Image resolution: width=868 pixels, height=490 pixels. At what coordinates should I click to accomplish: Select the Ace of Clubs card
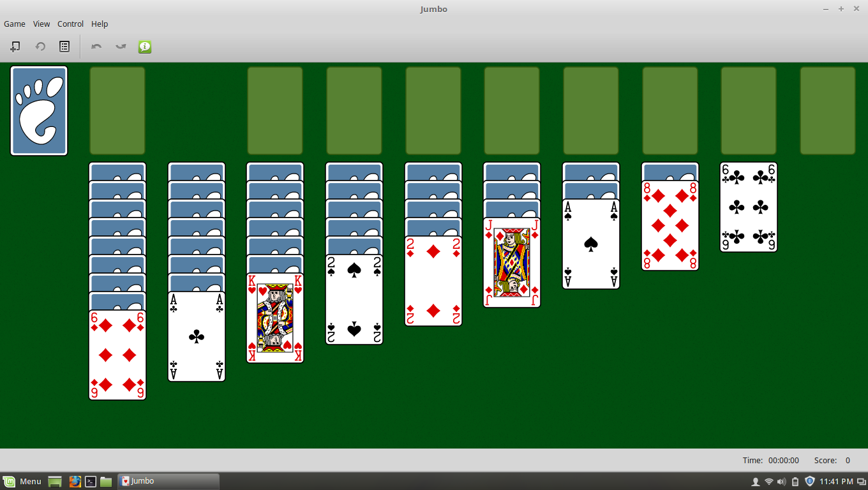196,336
